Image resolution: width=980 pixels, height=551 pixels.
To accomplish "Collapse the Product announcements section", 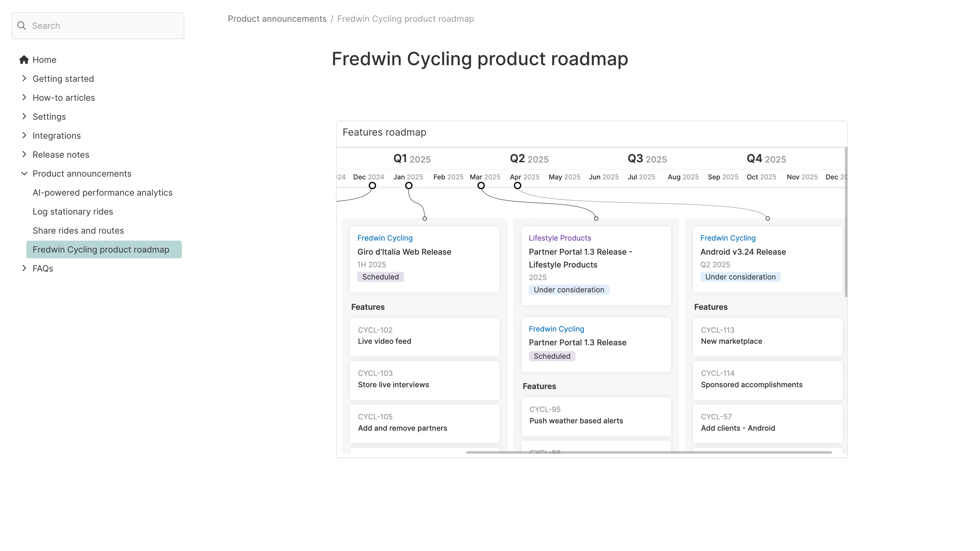I will click(x=24, y=173).
